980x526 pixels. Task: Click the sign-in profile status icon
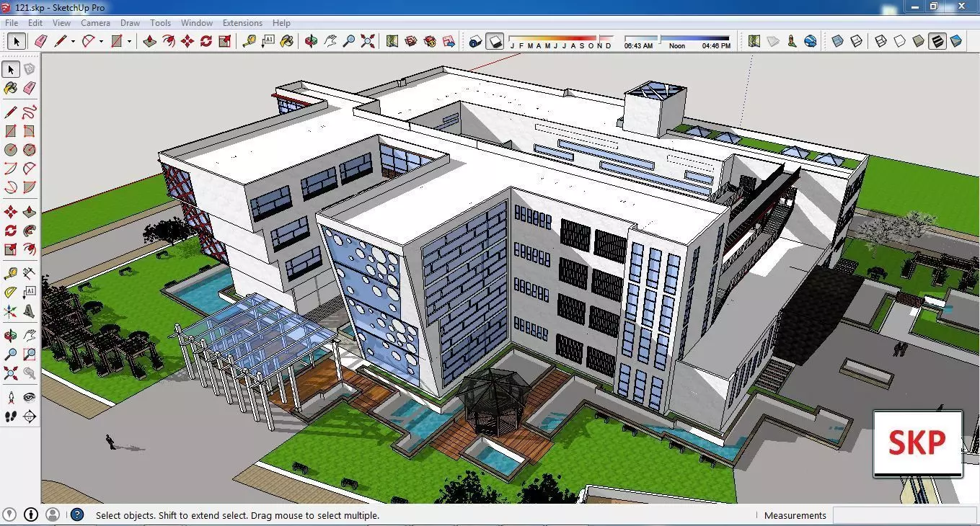click(x=53, y=514)
